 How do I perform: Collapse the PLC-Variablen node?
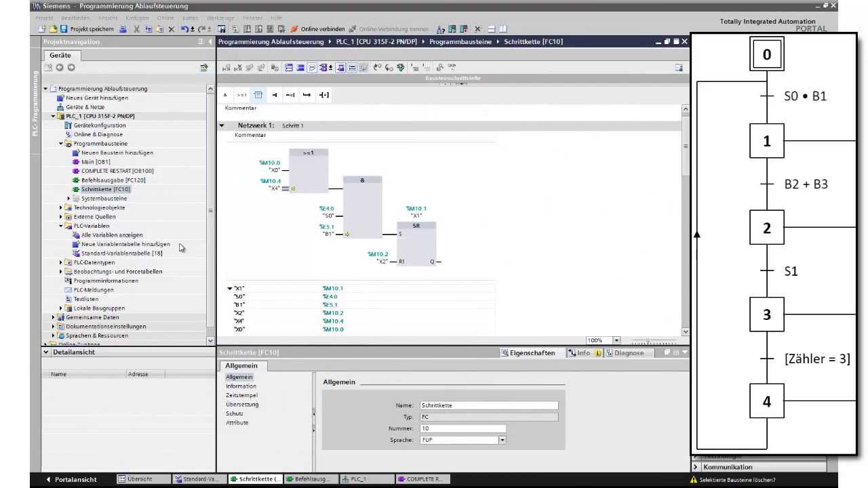tap(61, 226)
